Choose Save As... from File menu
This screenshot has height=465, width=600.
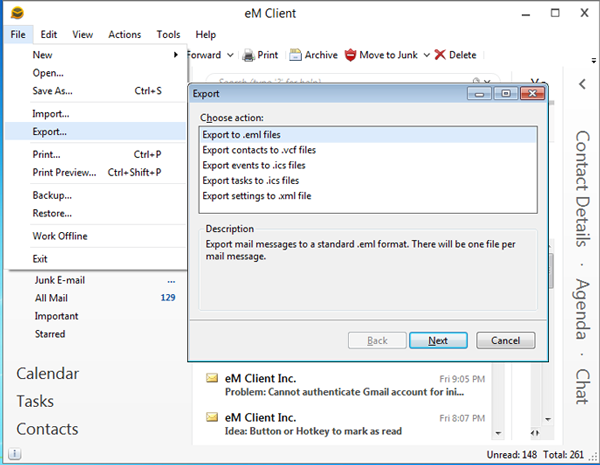coord(96,91)
